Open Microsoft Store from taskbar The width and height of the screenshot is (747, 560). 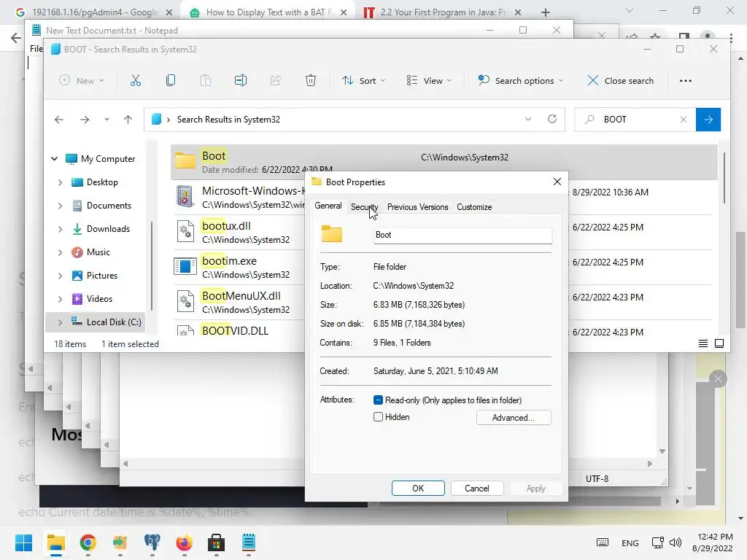click(x=216, y=542)
